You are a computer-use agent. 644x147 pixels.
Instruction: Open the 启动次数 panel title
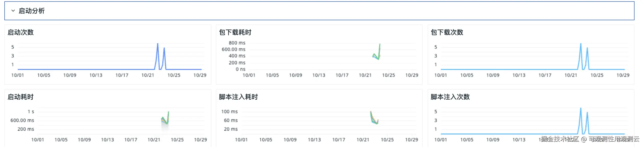[21, 32]
